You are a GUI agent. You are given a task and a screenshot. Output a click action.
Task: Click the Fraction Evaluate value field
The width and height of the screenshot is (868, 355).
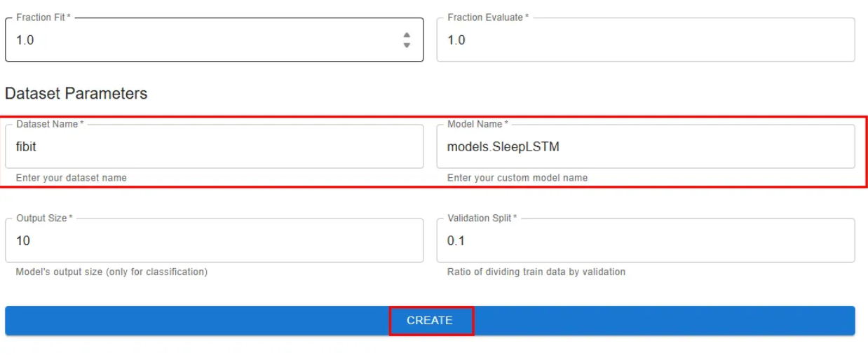coord(645,40)
